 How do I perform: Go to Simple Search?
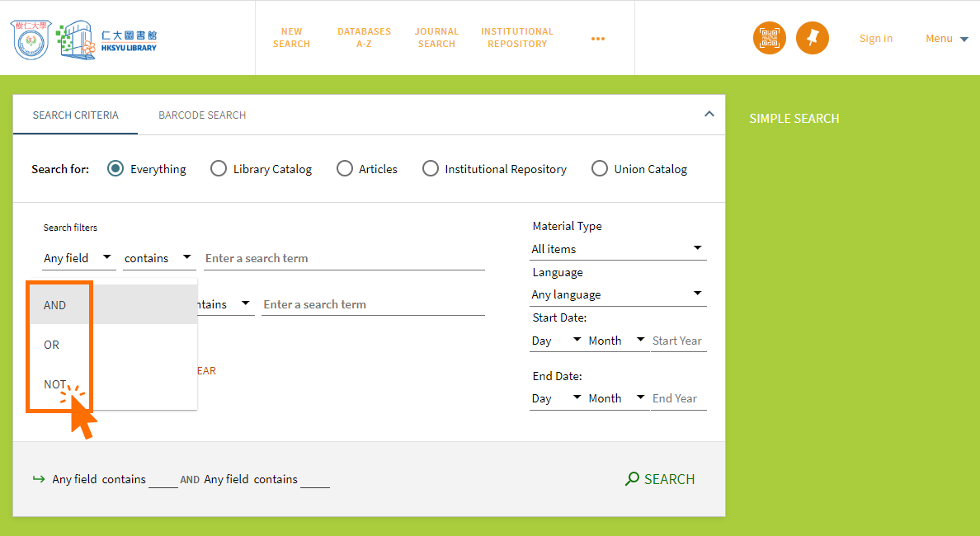click(x=794, y=119)
